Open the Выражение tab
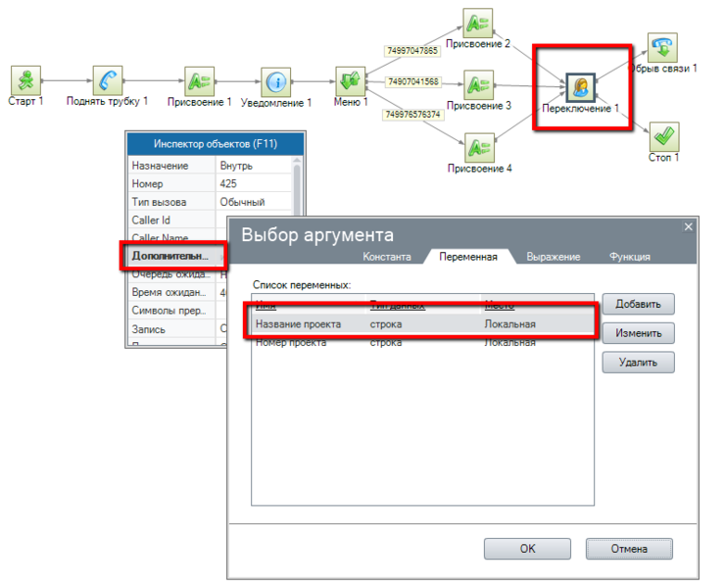The width and height of the screenshot is (724, 588). point(554,257)
